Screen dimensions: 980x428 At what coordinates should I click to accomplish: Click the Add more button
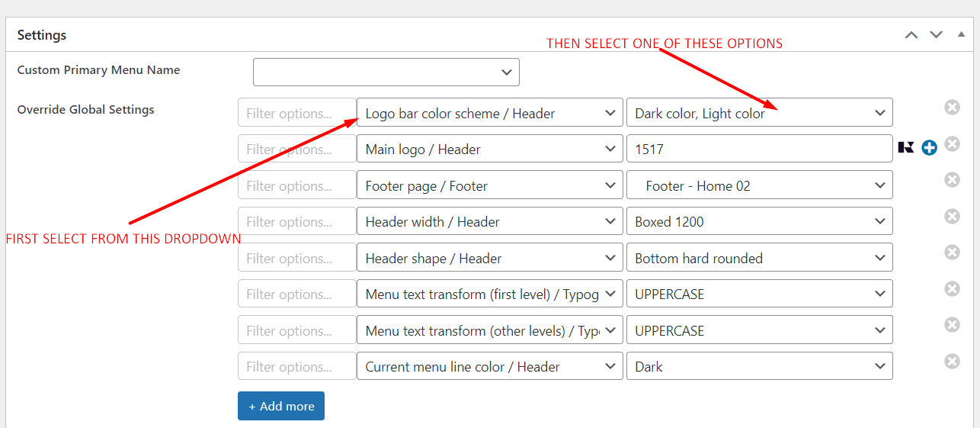281,406
